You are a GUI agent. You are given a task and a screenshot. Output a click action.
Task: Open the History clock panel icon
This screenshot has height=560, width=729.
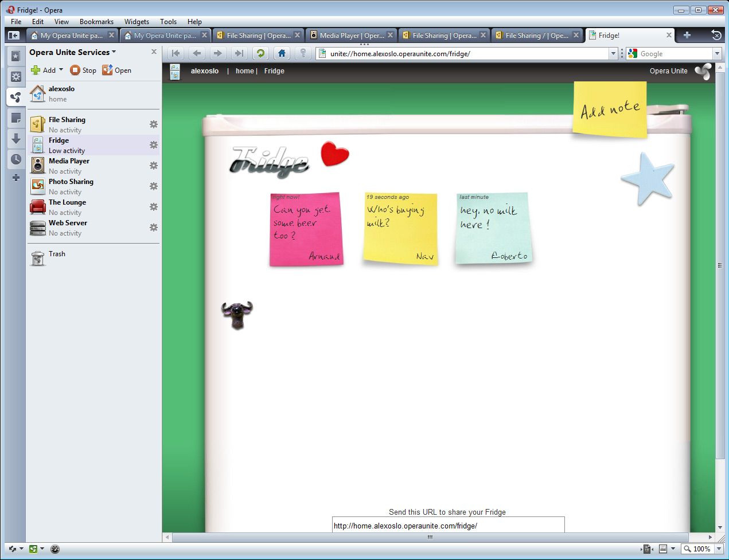[16, 159]
